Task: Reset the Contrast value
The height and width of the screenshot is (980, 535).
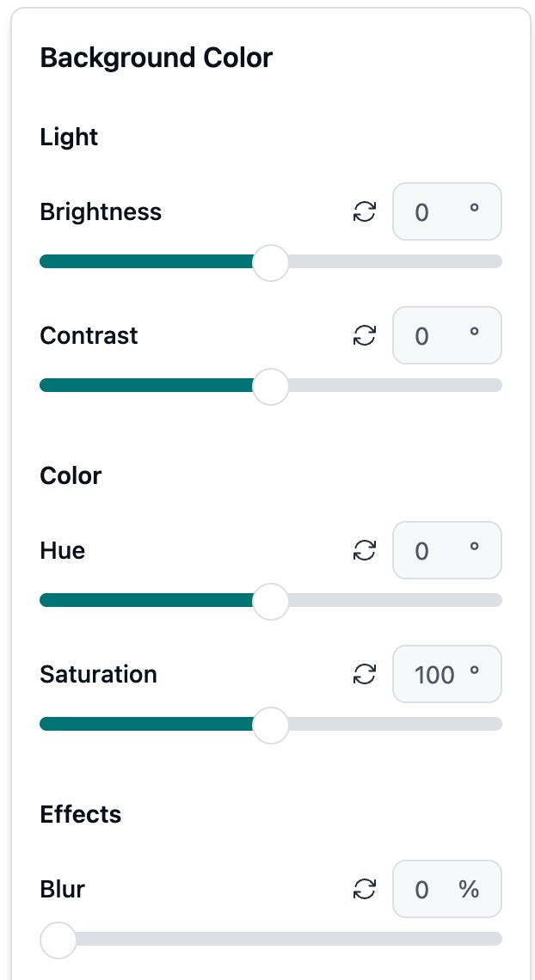Action: pyautogui.click(x=365, y=336)
